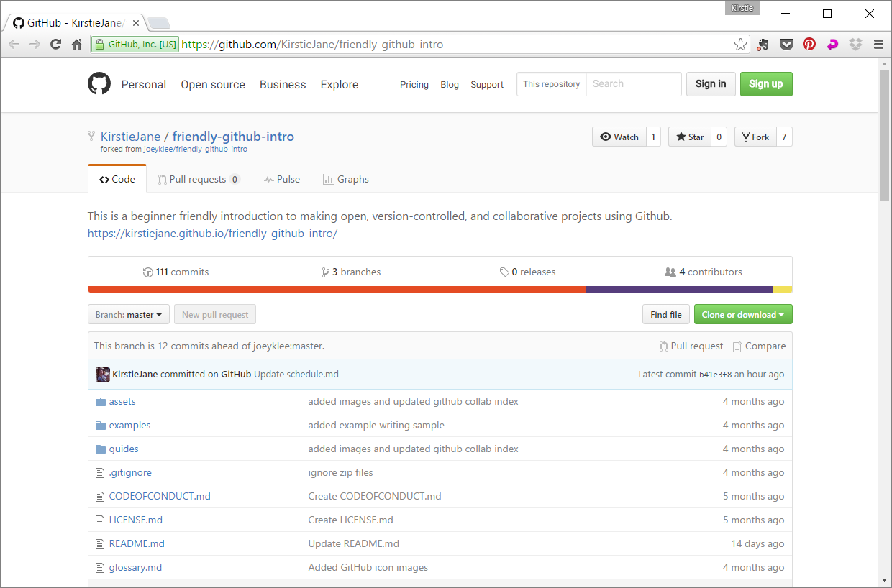The image size is (892, 588).
Task: Open the Open source menu item
Action: (213, 84)
